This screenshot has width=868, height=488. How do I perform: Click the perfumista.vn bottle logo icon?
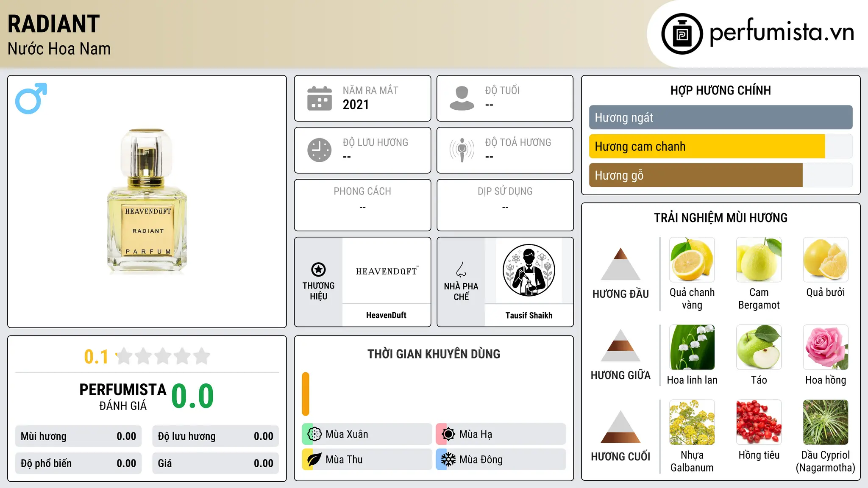pyautogui.click(x=682, y=34)
